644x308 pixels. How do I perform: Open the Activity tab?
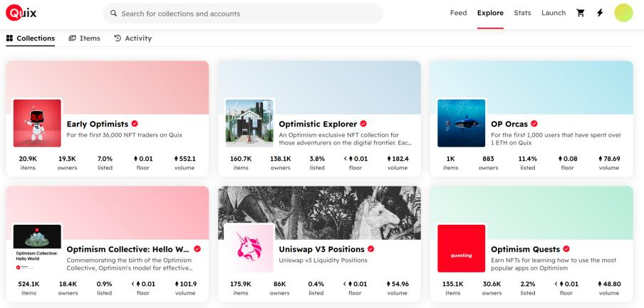coord(133,38)
